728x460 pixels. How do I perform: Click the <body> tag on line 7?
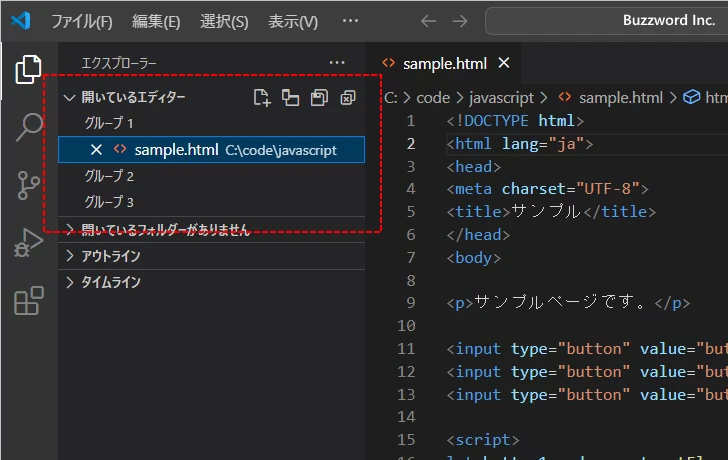point(474,258)
